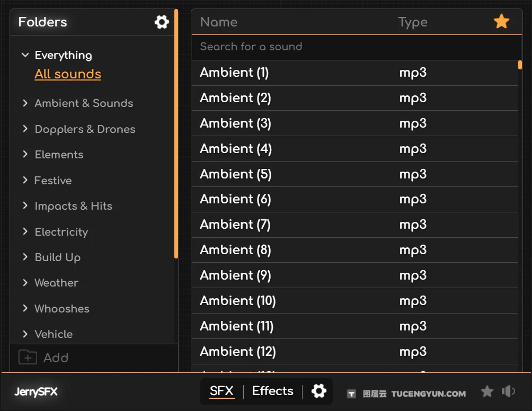
Task: Select the Ambient (3) sound
Action: 355,123
